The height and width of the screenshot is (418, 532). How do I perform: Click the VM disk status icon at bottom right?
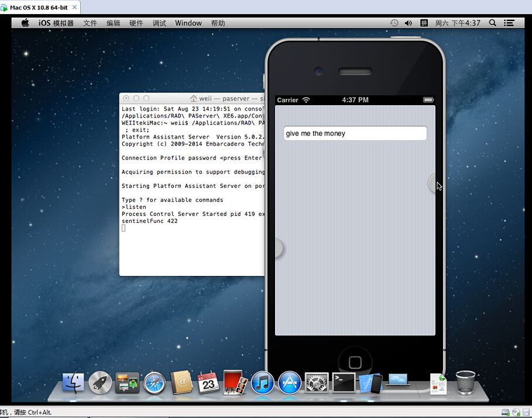coord(506,412)
